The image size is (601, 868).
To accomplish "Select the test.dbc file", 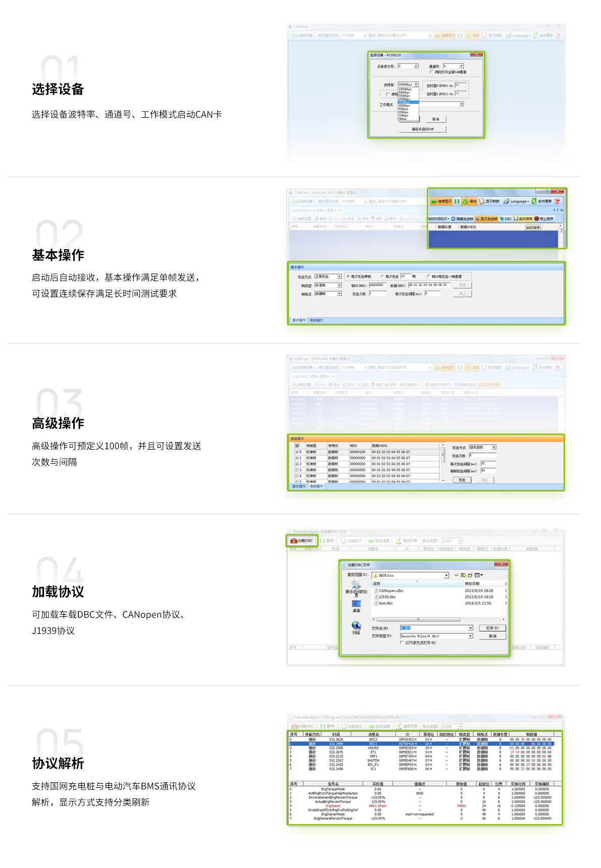I will coord(384,603).
